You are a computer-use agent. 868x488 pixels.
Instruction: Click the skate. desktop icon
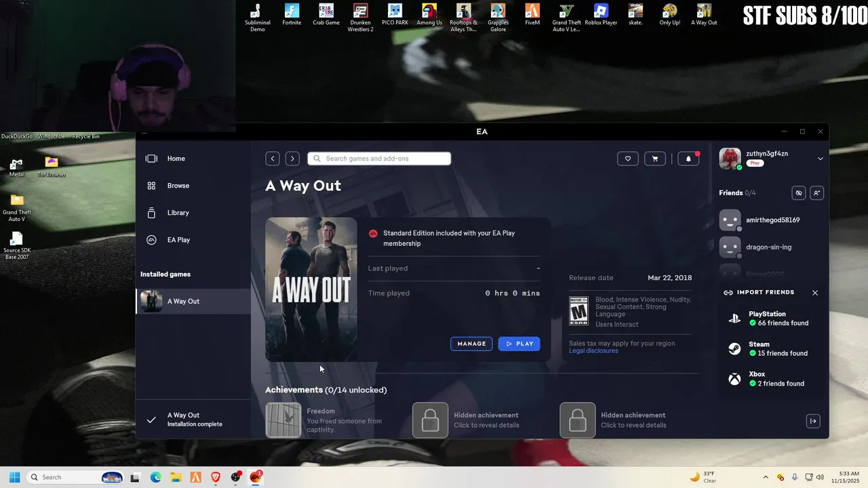click(x=635, y=15)
